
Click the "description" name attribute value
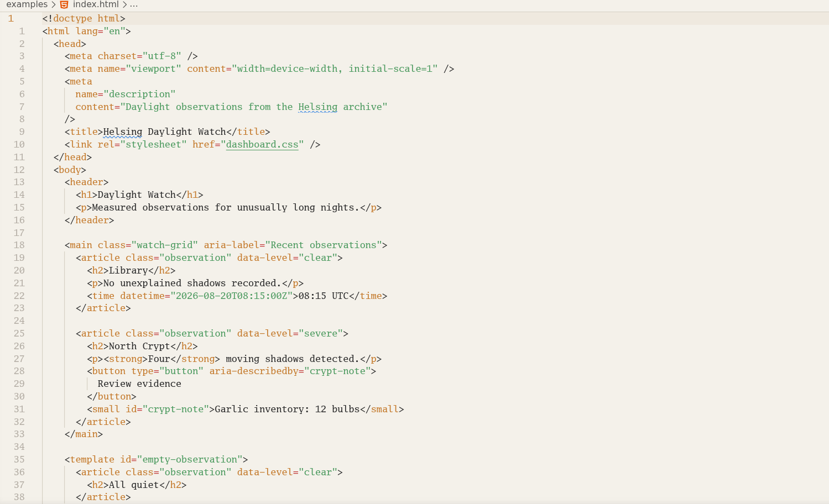tap(139, 95)
